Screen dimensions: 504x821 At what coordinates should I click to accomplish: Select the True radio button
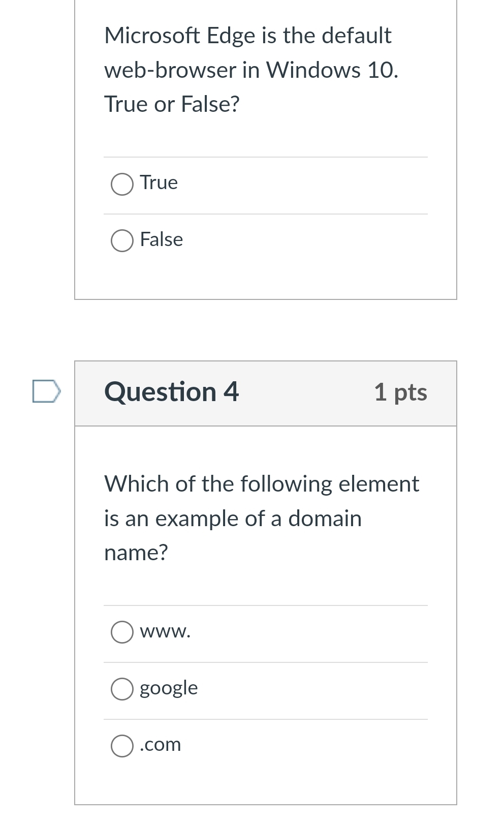(122, 184)
